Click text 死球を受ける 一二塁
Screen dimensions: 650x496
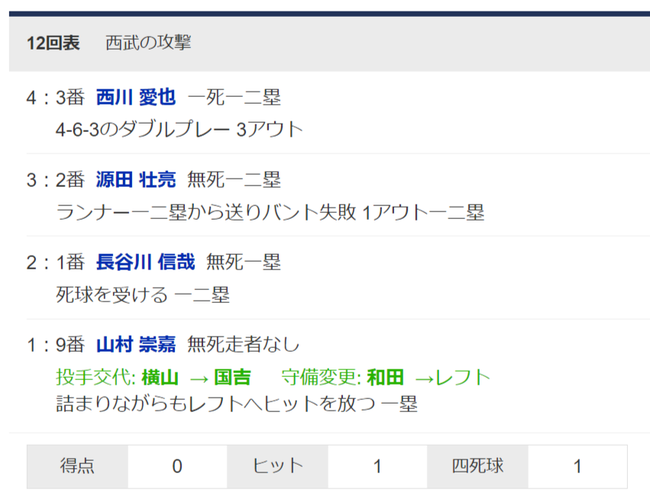pyautogui.click(x=143, y=295)
